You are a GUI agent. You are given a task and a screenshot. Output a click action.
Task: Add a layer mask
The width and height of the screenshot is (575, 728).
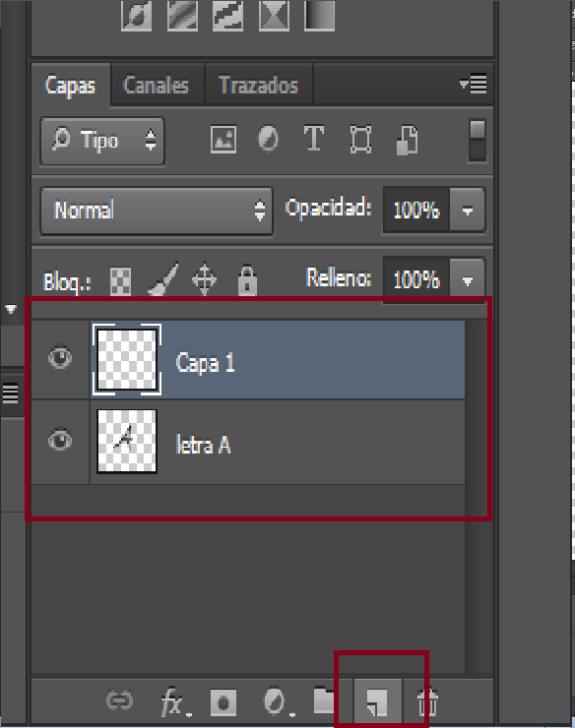tap(224, 702)
